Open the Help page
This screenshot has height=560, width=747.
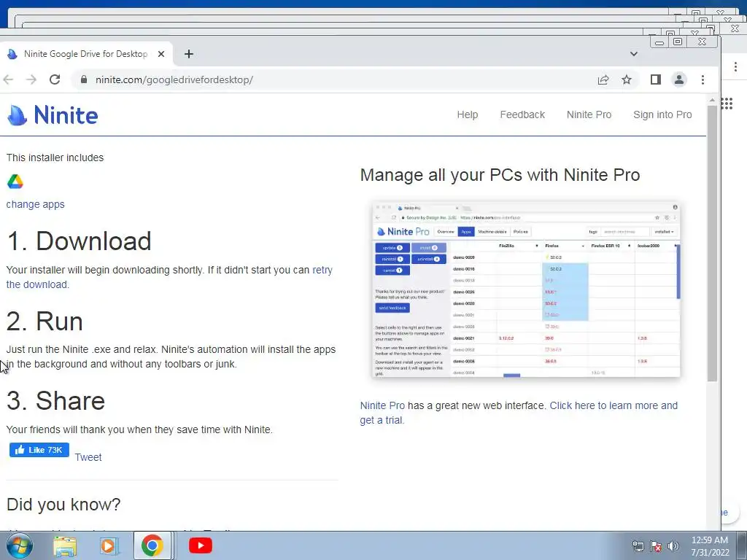(468, 114)
